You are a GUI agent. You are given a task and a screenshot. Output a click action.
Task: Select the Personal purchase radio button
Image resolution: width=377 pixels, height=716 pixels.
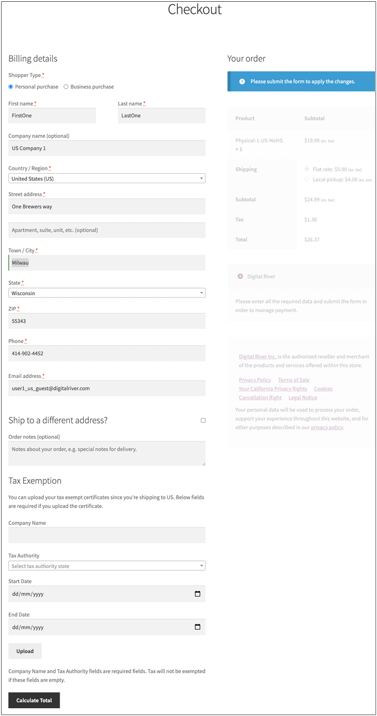(11, 87)
